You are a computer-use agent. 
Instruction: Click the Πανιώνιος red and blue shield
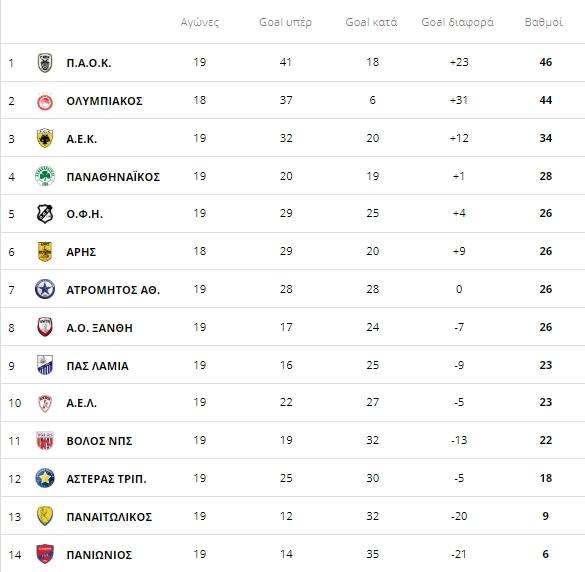[x=45, y=554]
